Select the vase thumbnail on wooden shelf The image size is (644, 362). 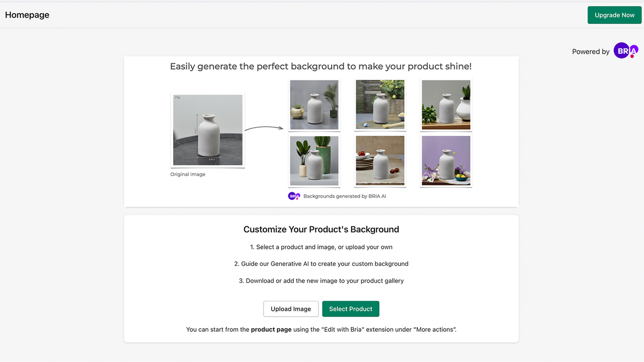pyautogui.click(x=446, y=104)
